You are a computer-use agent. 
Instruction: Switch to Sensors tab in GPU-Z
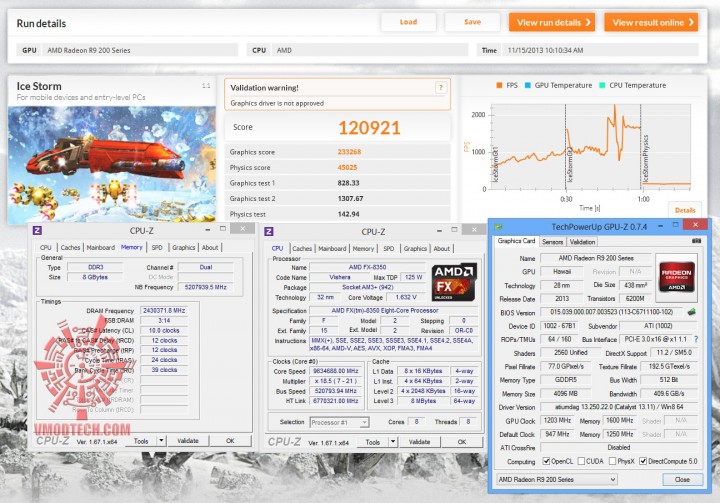tap(552, 242)
